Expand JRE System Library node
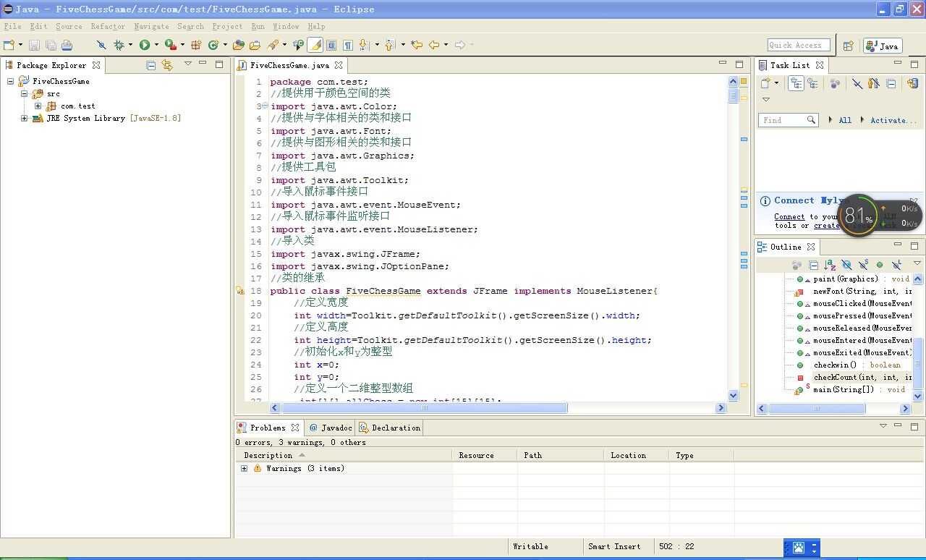 (24, 118)
